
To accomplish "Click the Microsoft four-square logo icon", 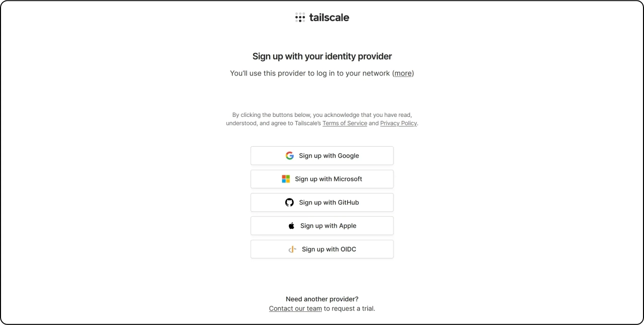I will click(286, 179).
